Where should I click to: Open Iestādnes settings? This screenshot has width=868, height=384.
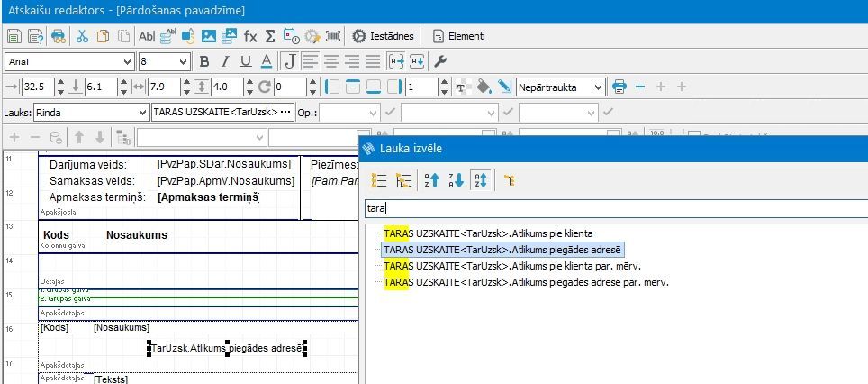pos(383,37)
